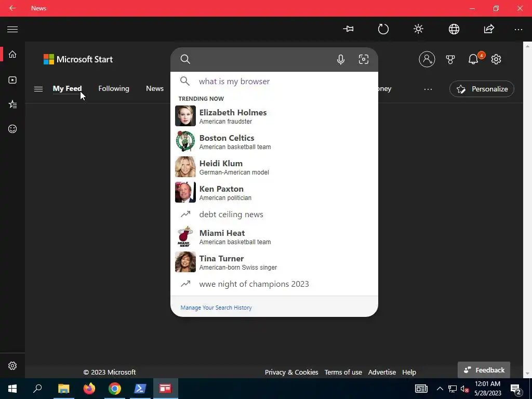The image size is (532, 399).
Task: Click the back arrow in title bar
Action: (x=12, y=8)
